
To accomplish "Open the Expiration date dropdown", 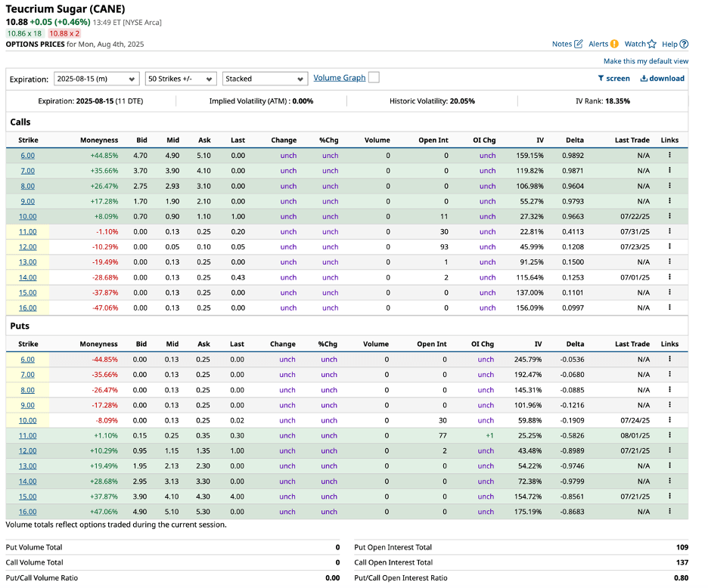I will pos(97,79).
